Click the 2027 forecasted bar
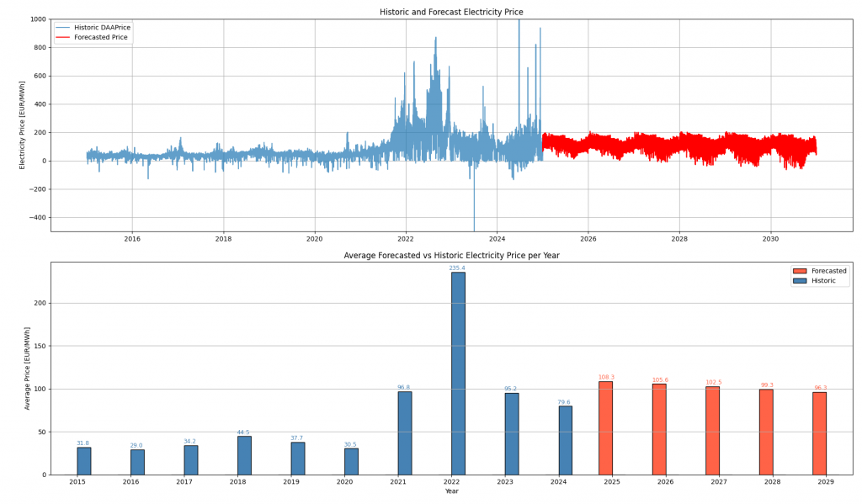862x504 pixels. 712,431
